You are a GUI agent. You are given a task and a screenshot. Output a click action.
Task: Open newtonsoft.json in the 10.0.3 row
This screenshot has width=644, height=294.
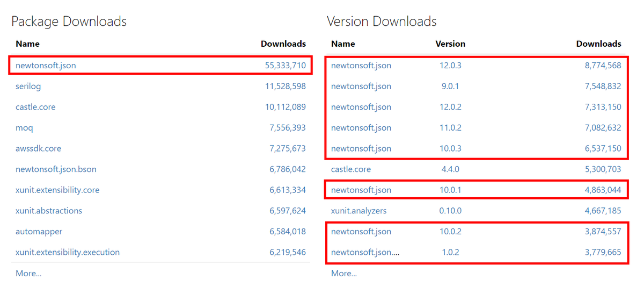[x=361, y=148]
